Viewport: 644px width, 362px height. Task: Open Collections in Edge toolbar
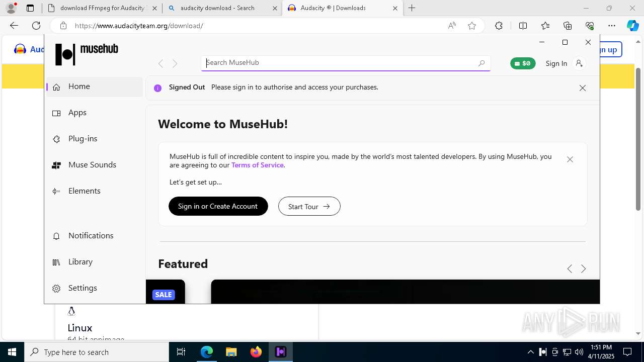(568, 26)
